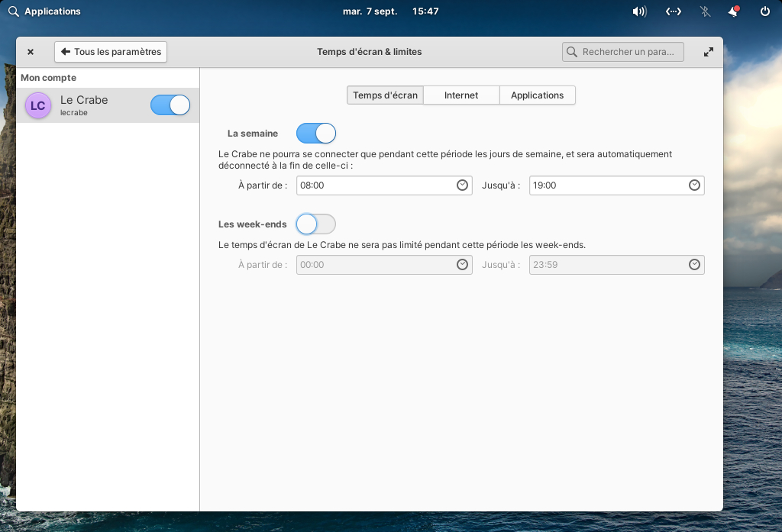Open clock picker for weekend end 23:59
This screenshot has height=532, width=782.
pos(694,264)
